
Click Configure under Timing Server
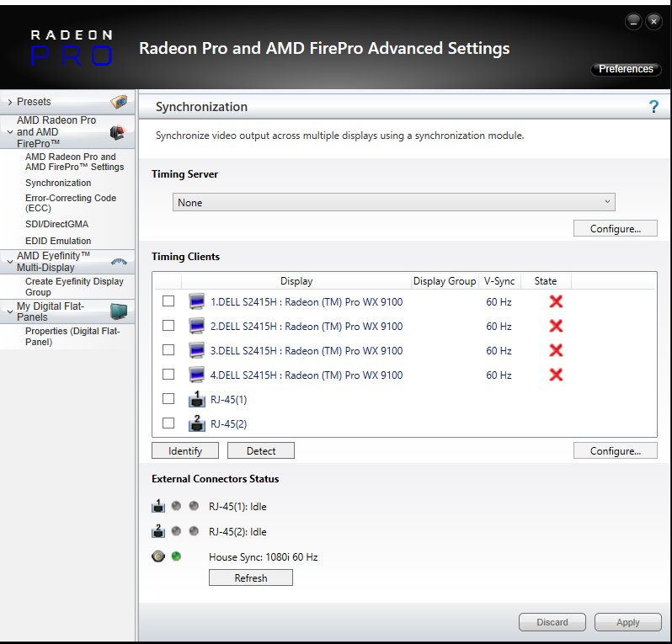coord(615,228)
